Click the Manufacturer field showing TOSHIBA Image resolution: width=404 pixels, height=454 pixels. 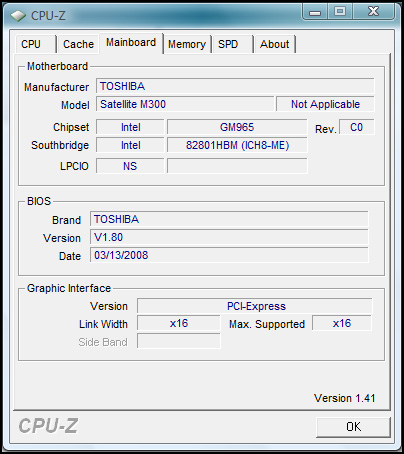[x=235, y=86]
